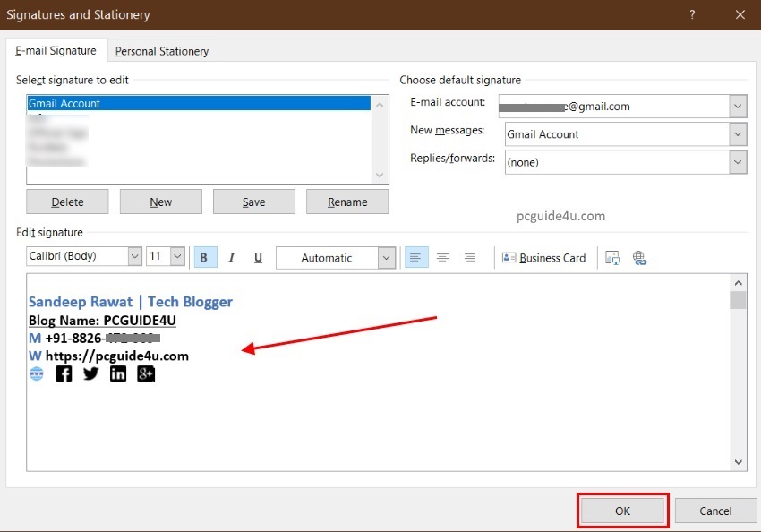Click the insert hyperlink icon

pyautogui.click(x=639, y=258)
